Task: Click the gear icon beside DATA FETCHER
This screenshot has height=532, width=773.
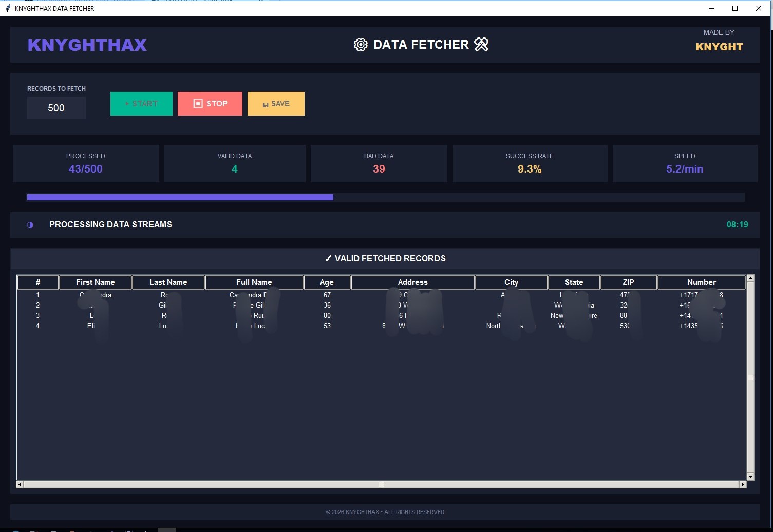Action: click(x=361, y=45)
